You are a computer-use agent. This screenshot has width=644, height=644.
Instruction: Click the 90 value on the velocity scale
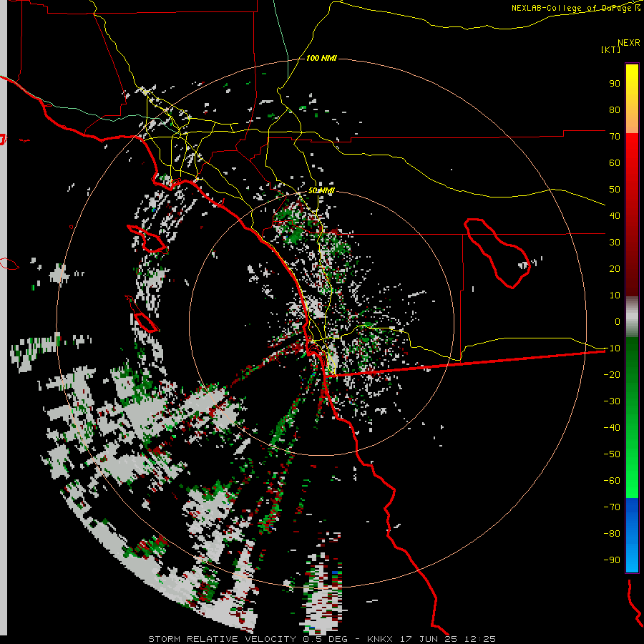(615, 84)
